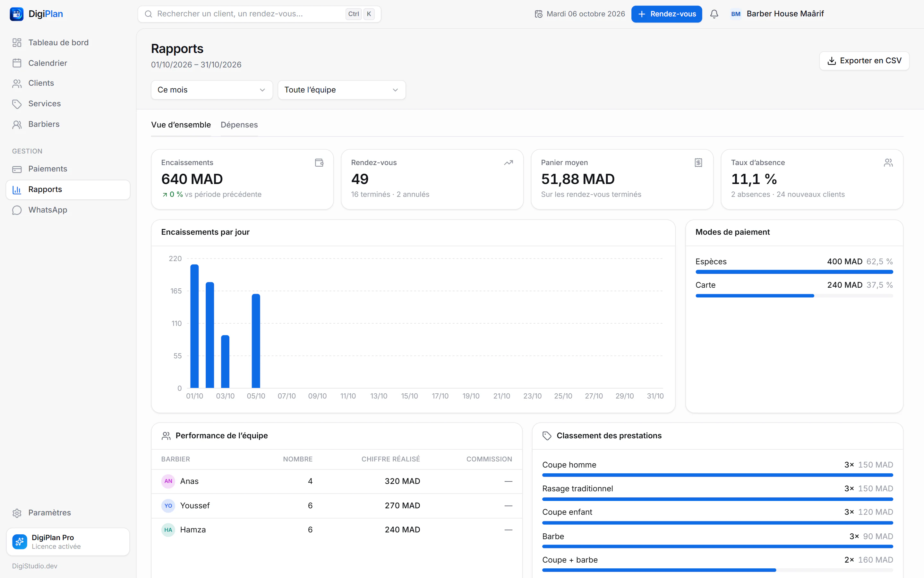
Task: Click the CHIFFRE RÉALISÉ column header
Action: (390, 459)
